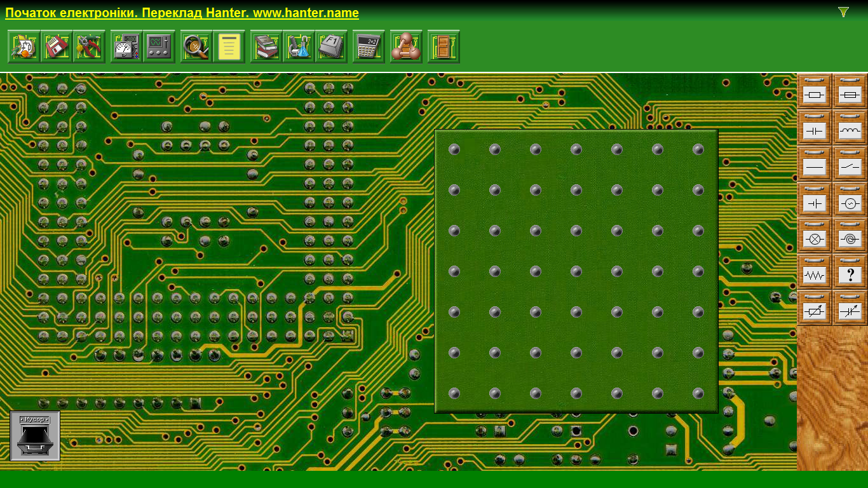Select the switch component drawer

pos(850,168)
